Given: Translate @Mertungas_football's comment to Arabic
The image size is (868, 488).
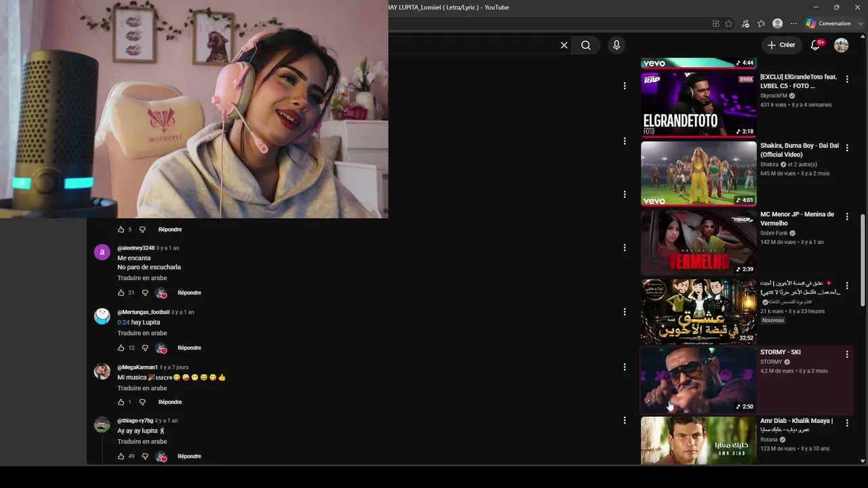Looking at the screenshot, I should pyautogui.click(x=142, y=333).
